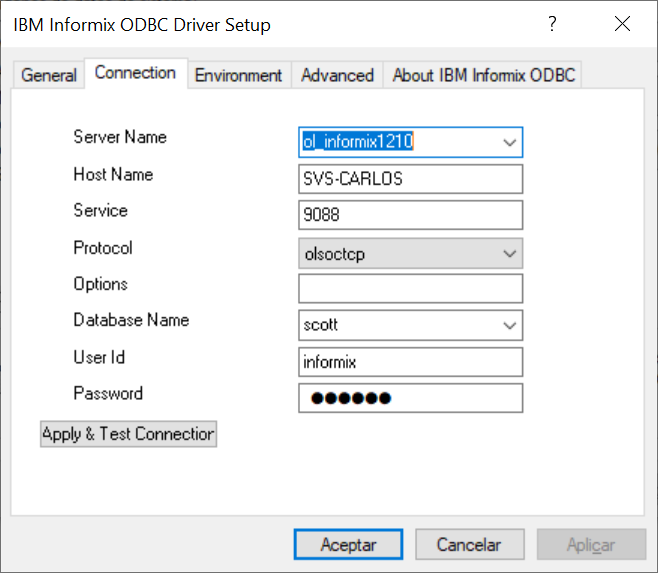Click the Service field showing 9088

(x=410, y=215)
